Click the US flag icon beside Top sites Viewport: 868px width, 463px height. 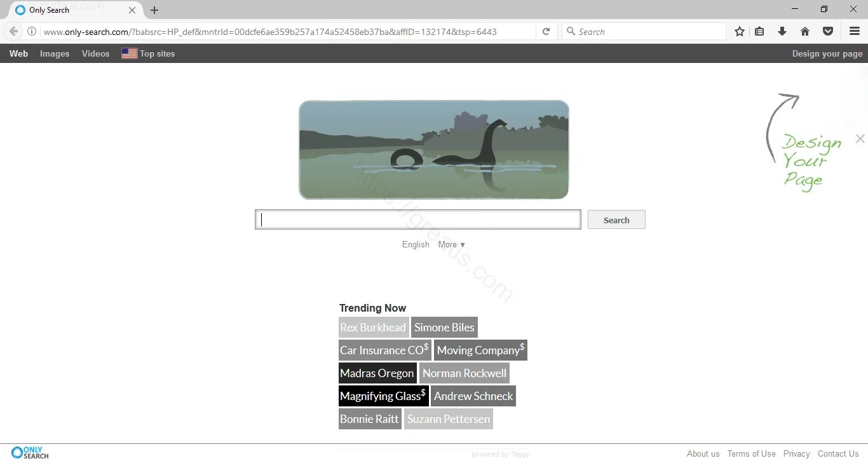(x=129, y=53)
